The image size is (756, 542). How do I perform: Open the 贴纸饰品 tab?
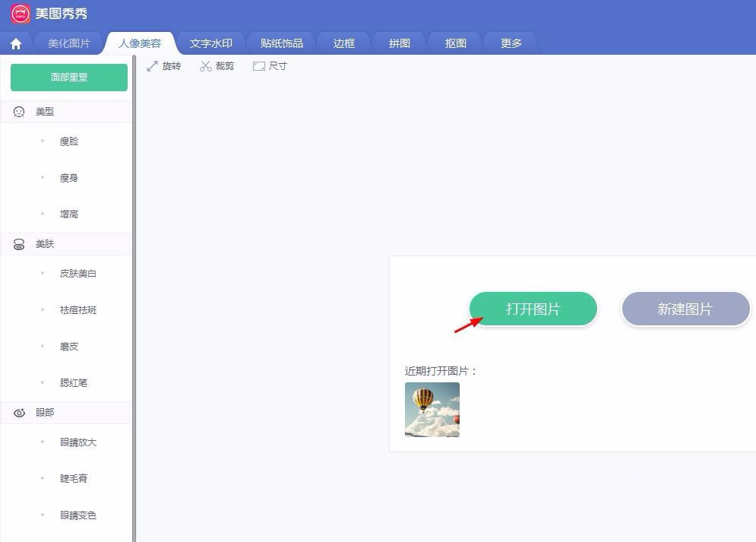(x=282, y=43)
